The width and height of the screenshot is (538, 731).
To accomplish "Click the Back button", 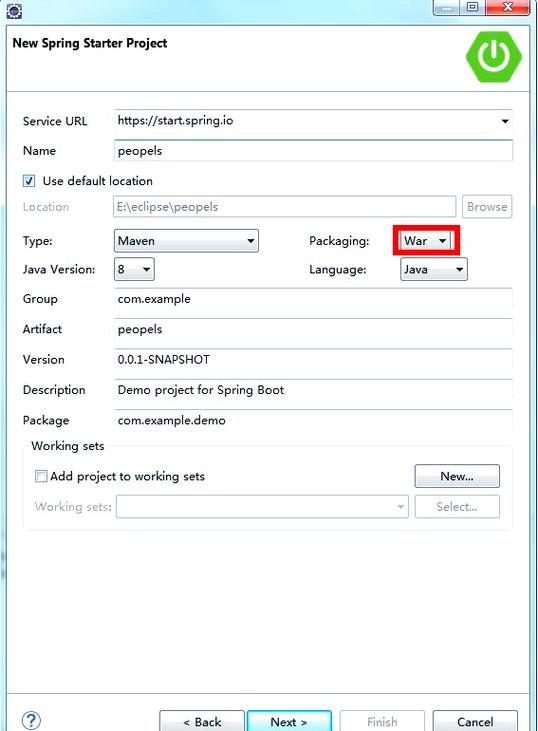I will [202, 722].
